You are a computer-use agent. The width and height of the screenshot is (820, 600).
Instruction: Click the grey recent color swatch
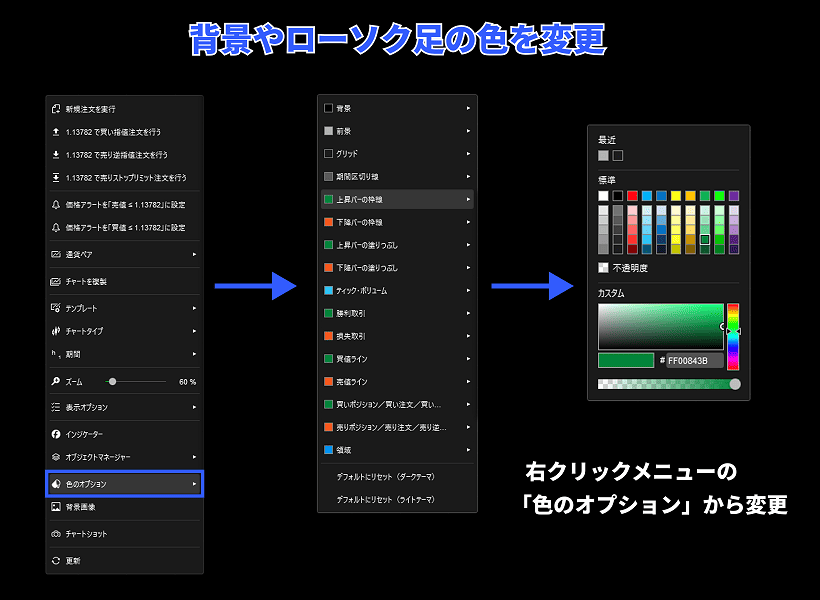pyautogui.click(x=603, y=155)
